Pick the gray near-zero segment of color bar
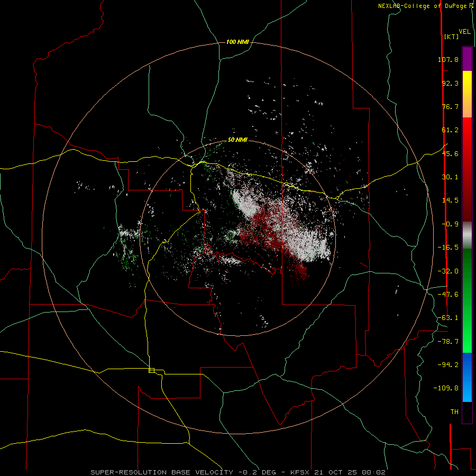The height and width of the screenshot is (476, 476). click(467, 235)
